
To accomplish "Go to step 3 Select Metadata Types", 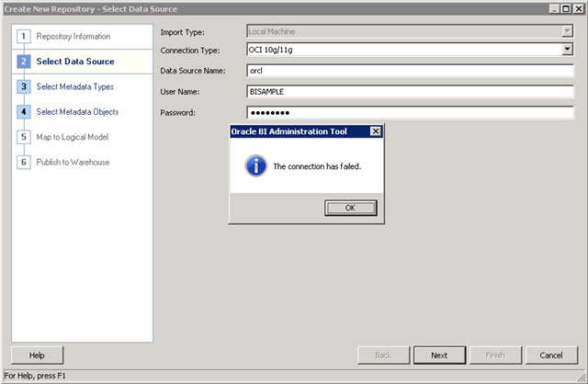I will [x=74, y=86].
